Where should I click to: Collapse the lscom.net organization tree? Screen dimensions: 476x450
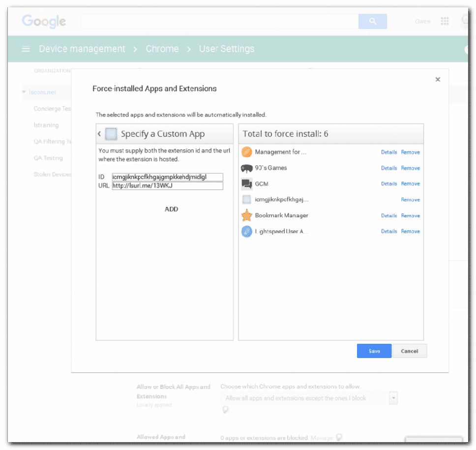(24, 92)
